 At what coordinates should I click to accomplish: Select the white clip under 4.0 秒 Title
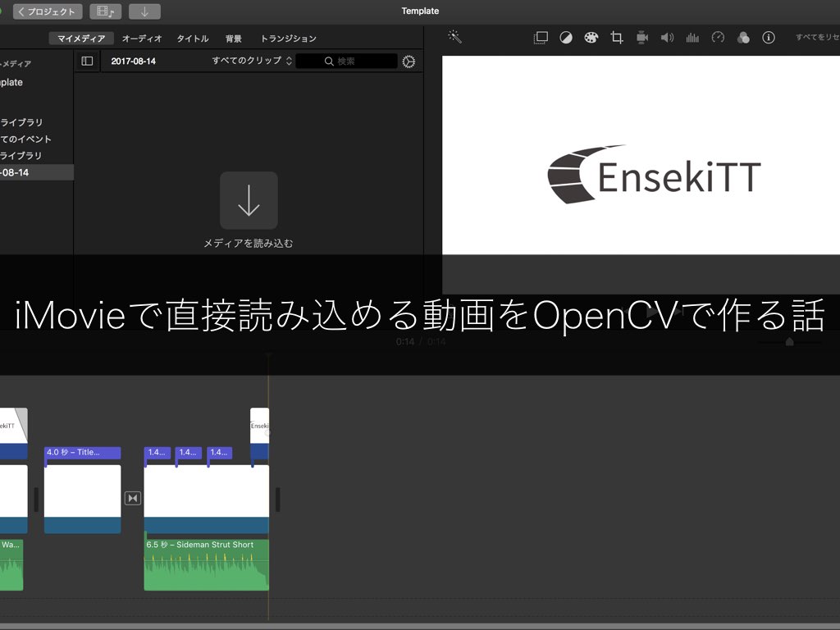pos(83,499)
